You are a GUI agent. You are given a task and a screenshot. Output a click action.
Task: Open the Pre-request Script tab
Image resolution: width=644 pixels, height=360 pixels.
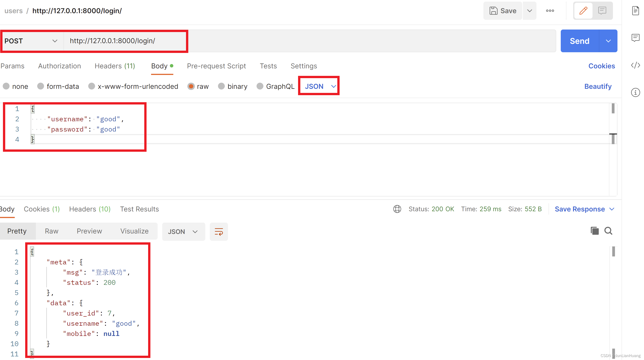[216, 66]
